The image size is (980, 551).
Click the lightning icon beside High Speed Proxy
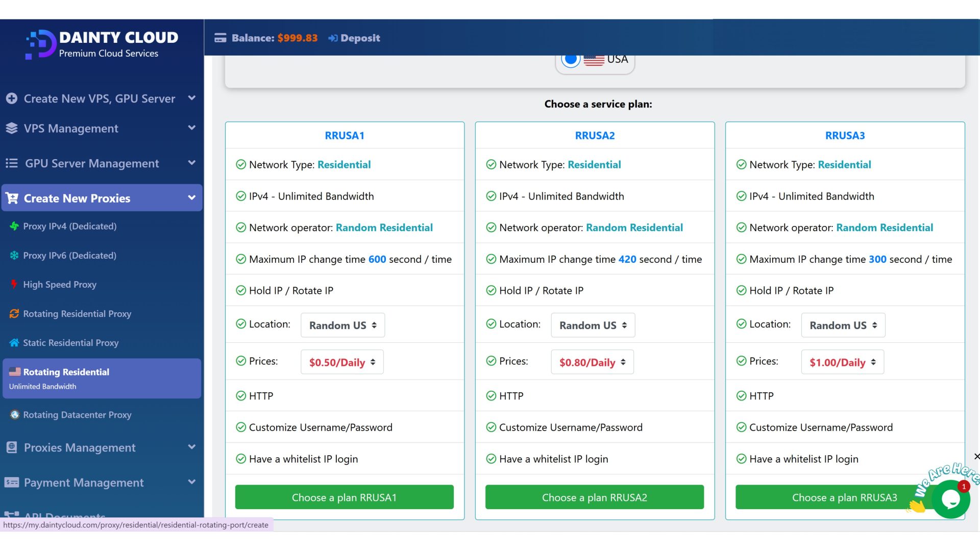click(14, 284)
